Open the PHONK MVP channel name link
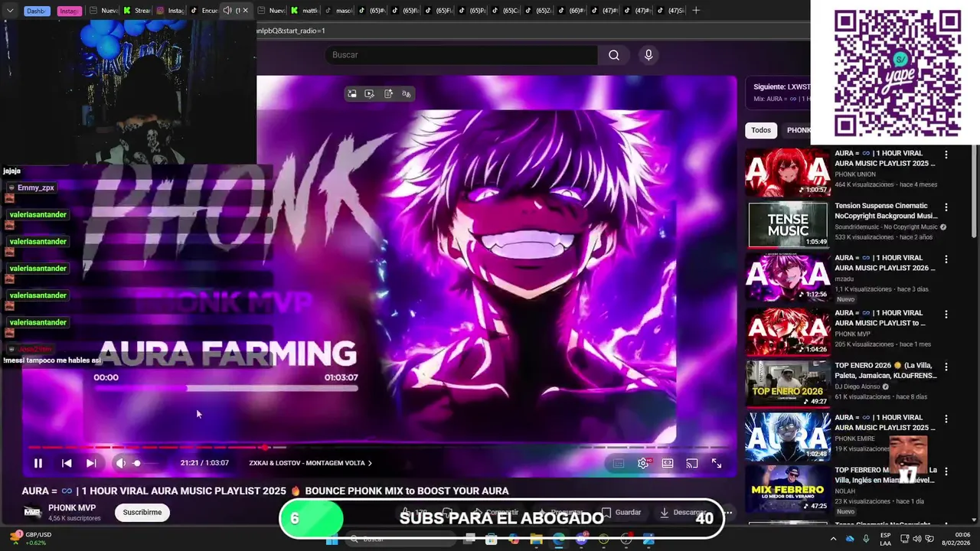This screenshot has height=551, width=980. click(x=72, y=508)
